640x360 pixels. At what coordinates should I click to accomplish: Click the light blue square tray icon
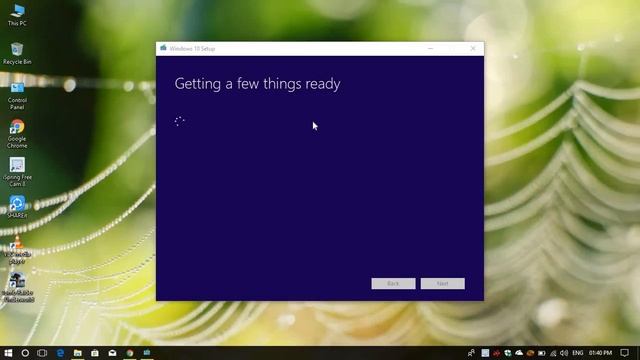(485, 353)
